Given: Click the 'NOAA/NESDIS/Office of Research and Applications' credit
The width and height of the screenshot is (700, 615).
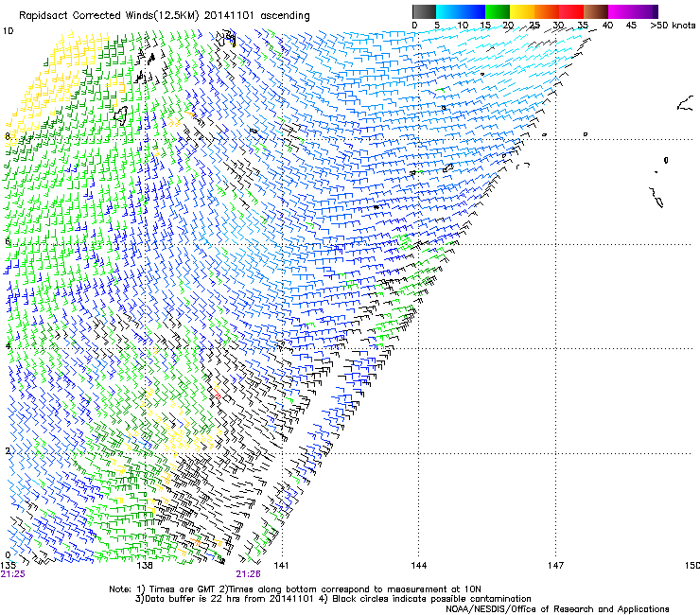Looking at the screenshot, I should coord(557,609).
